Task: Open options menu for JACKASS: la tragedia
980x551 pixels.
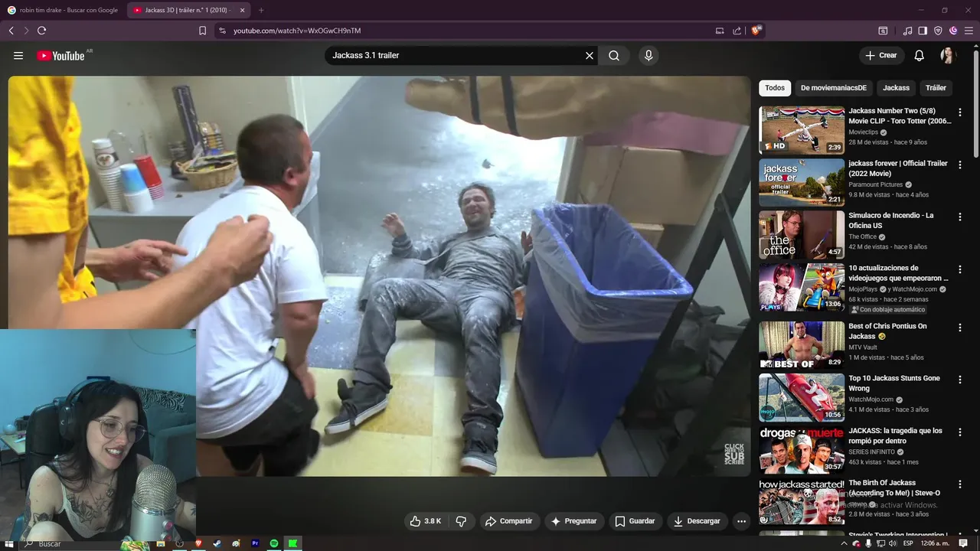Action: pyautogui.click(x=960, y=432)
